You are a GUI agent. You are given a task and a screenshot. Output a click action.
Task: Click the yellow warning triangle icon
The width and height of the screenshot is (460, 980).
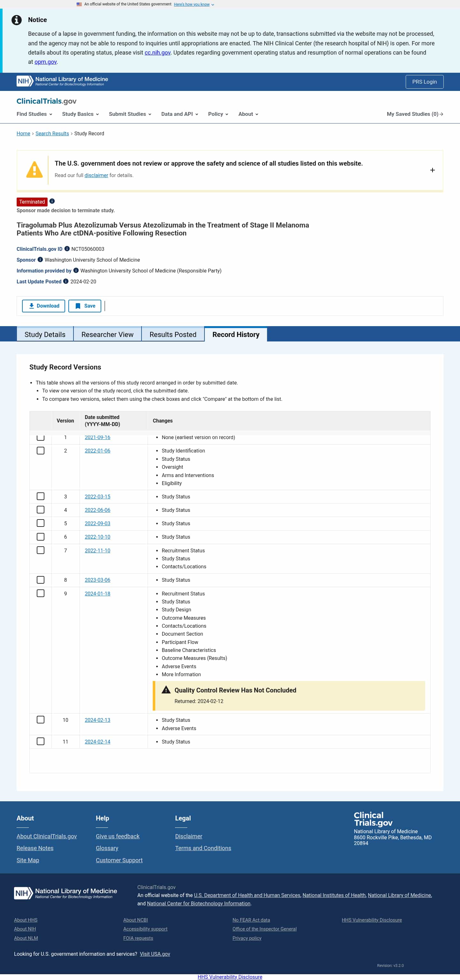pos(34,170)
